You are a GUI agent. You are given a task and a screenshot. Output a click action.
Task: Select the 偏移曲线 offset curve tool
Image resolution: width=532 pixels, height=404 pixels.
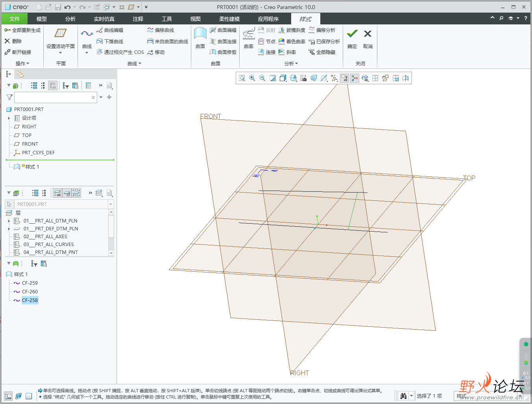point(161,30)
